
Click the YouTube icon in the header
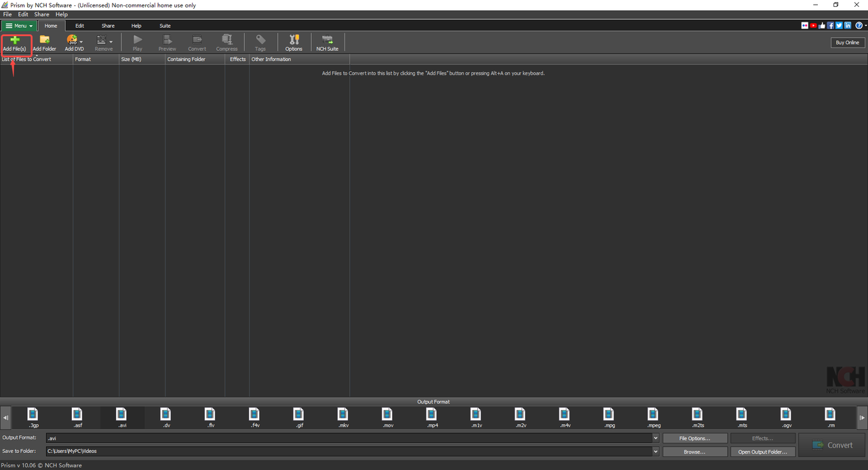(814, 25)
